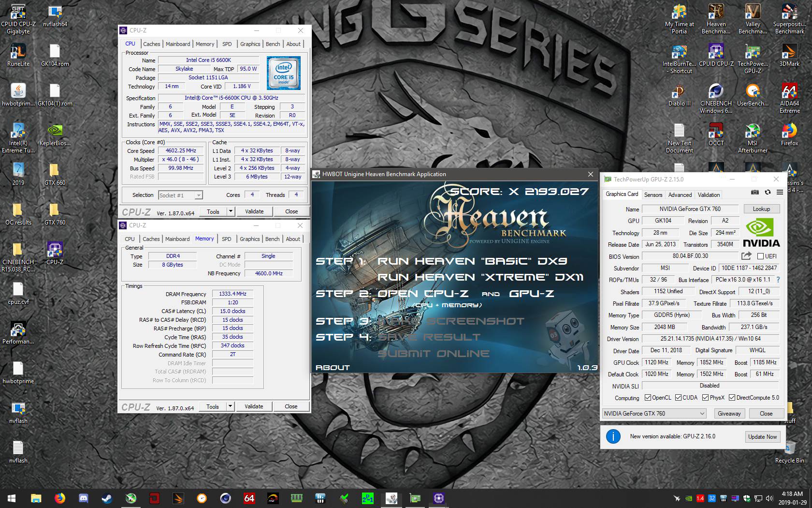Viewport: 812px width, 508px height.
Task: Open the Diablo III desktop shortcut
Action: coord(679,95)
